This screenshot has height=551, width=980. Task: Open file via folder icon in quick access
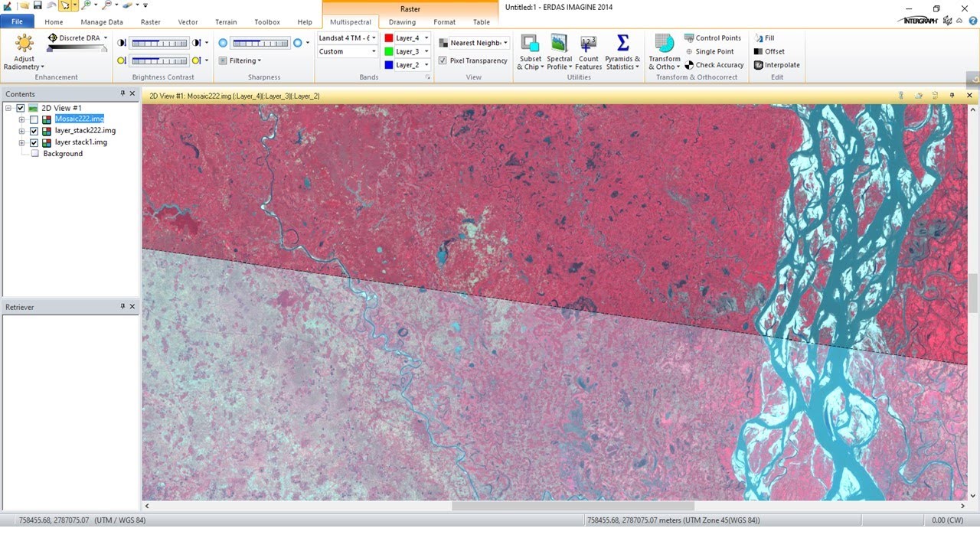click(x=24, y=5)
